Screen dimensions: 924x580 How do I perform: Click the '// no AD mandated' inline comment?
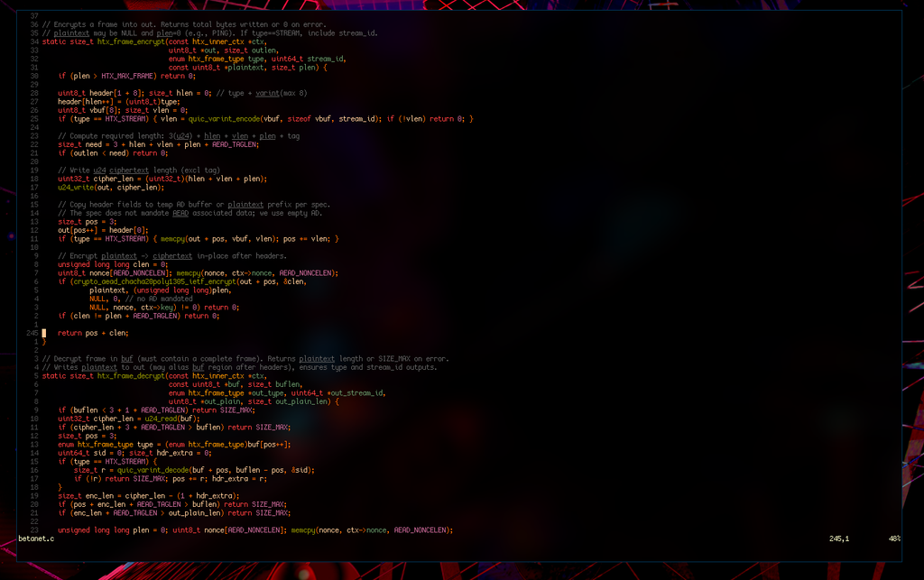coord(159,299)
